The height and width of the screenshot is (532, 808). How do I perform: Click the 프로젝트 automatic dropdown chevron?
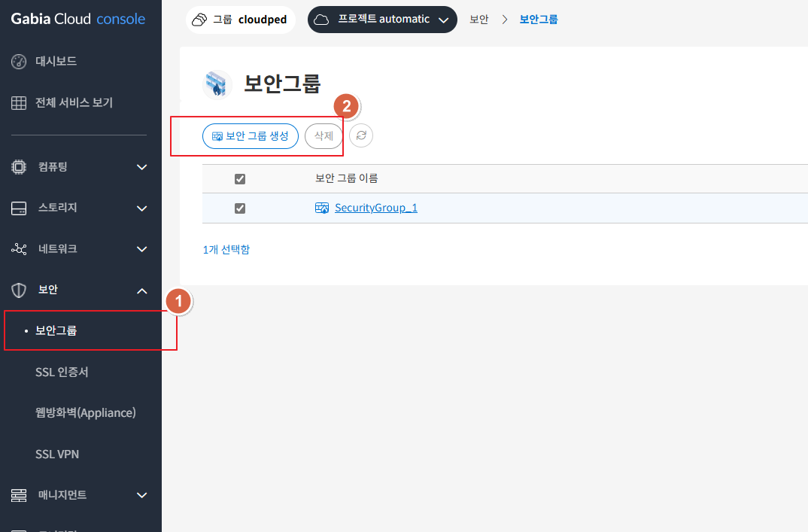point(443,20)
